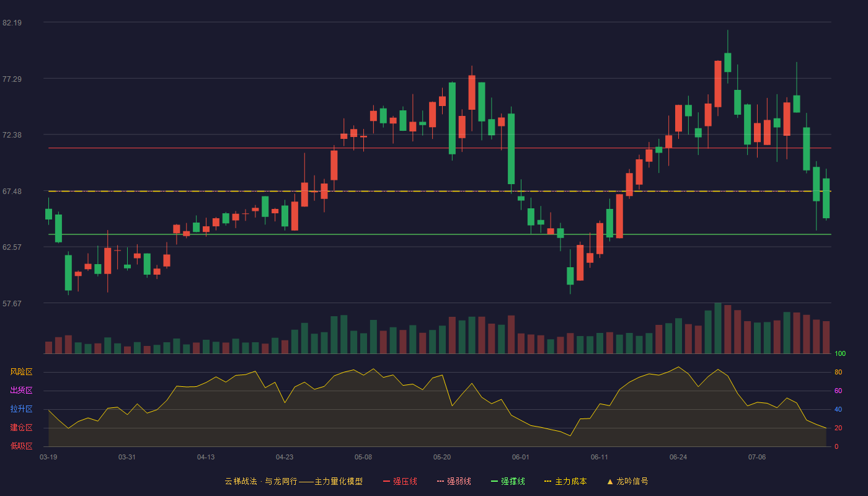Click the 07-06 date label
The width and height of the screenshot is (868, 496).
coord(757,457)
